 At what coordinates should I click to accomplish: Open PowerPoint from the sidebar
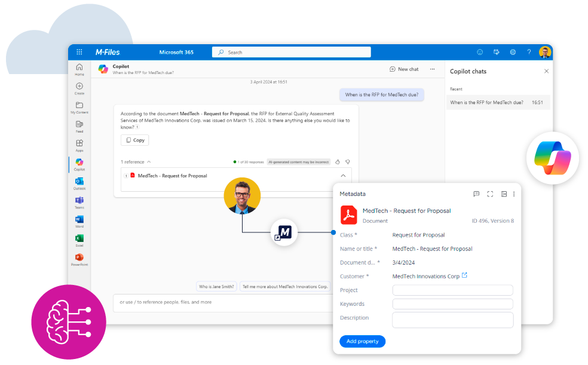[x=79, y=258]
